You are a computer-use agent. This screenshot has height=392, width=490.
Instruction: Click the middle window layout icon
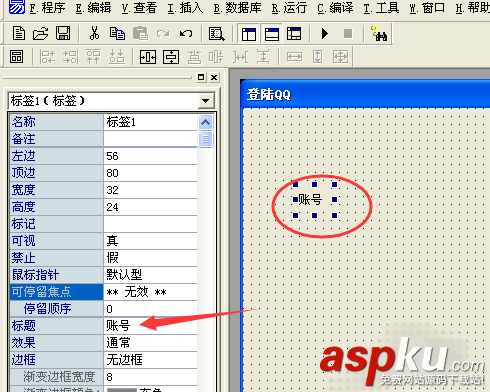[272, 34]
